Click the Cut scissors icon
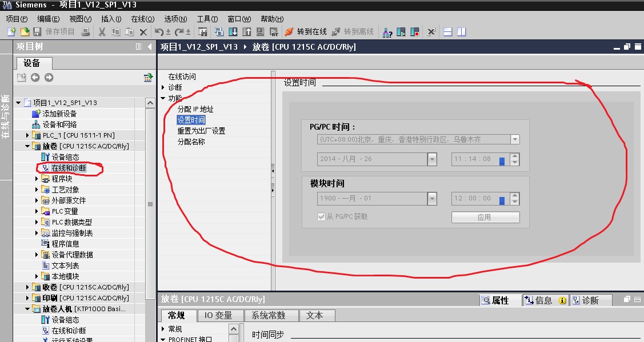Image resolution: width=644 pixels, height=342 pixels. tap(102, 32)
